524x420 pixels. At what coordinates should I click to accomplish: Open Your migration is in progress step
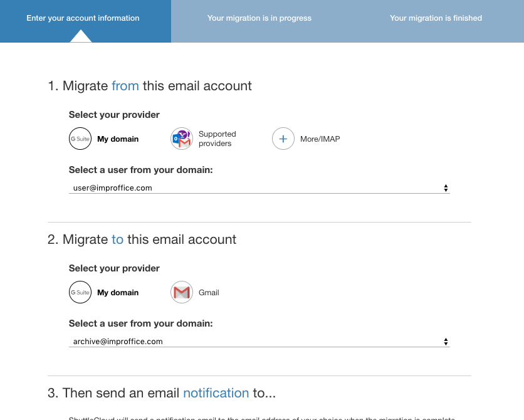pos(259,18)
